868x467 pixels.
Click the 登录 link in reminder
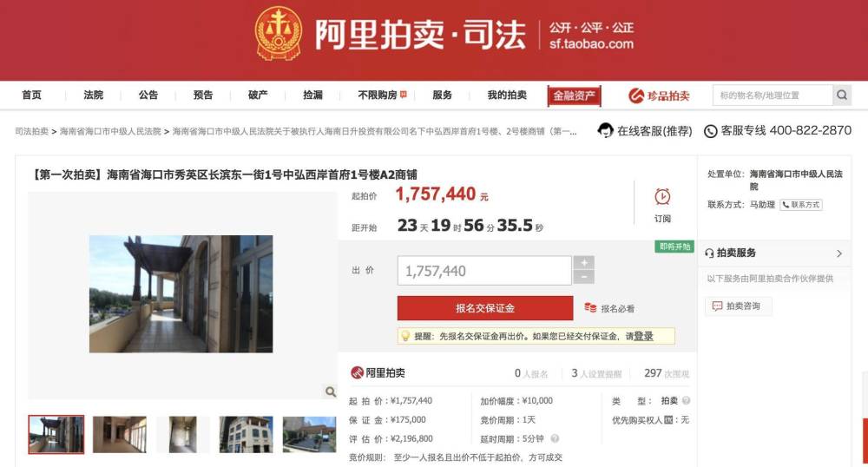pos(643,336)
